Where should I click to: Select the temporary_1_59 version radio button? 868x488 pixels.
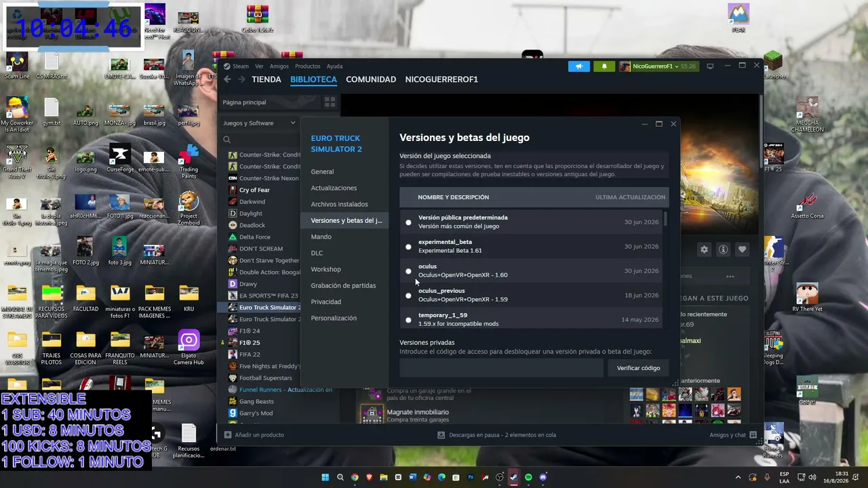(408, 320)
